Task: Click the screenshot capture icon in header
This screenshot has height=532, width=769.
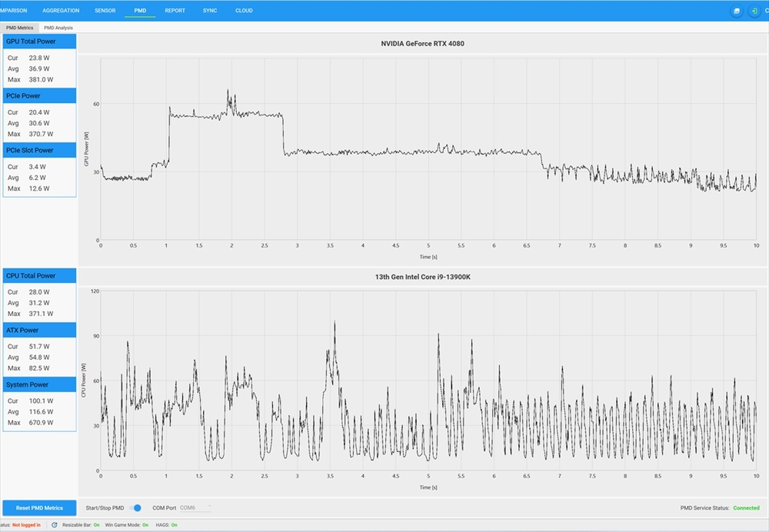Action: click(x=736, y=11)
